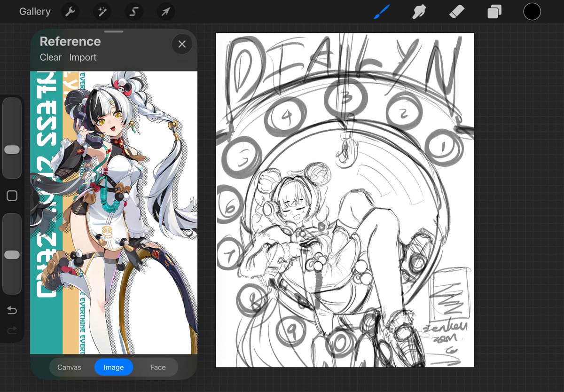The image size is (564, 392).
Task: Tap the reference character image
Action: click(114, 212)
